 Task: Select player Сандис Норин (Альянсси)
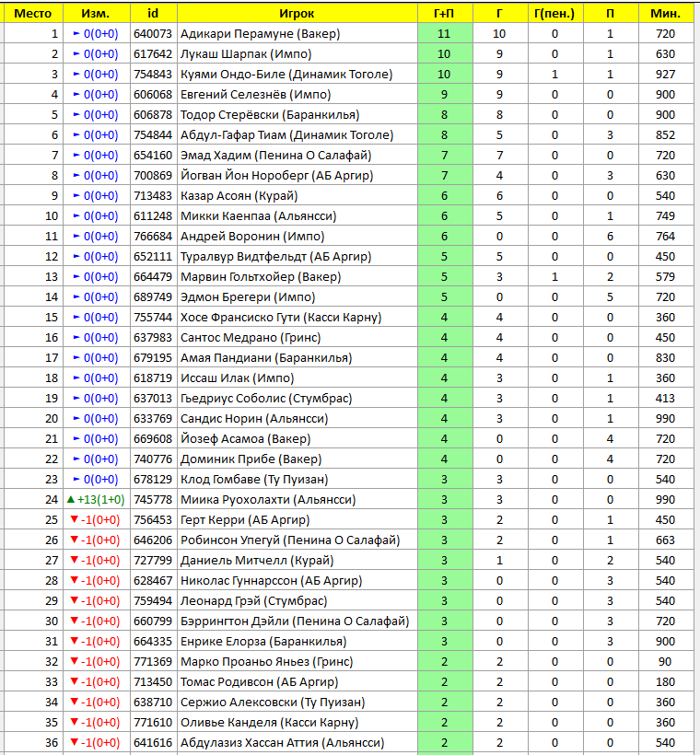pyautogui.click(x=254, y=418)
